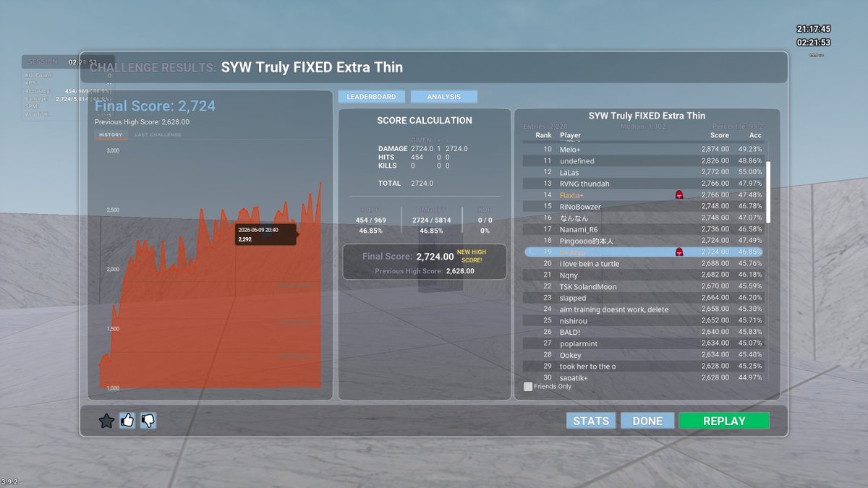868x488 pixels.
Task: Click the Score column header
Action: (x=720, y=135)
